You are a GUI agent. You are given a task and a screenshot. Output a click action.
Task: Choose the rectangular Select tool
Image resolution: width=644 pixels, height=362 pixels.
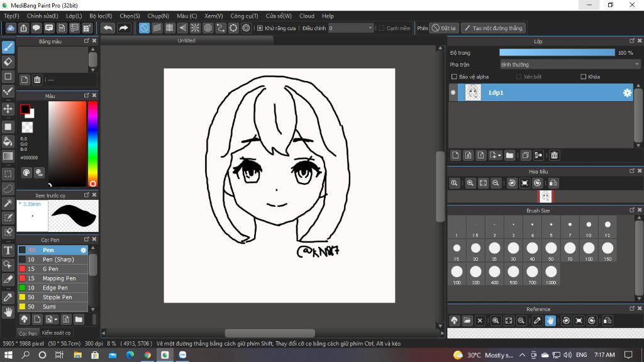[x=8, y=173]
